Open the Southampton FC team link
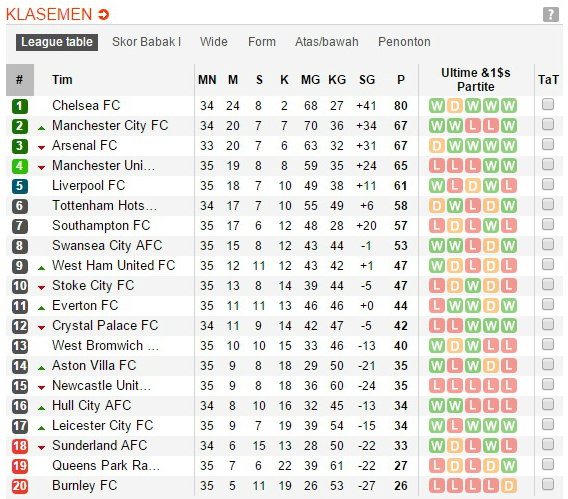Image resolution: width=568 pixels, height=499 pixels. pyautogui.click(x=101, y=226)
